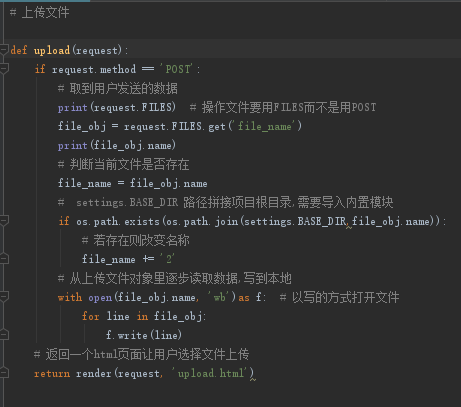The image size is (461, 407).
Task: Click the print(file_obj.name) statement
Action: (117, 145)
